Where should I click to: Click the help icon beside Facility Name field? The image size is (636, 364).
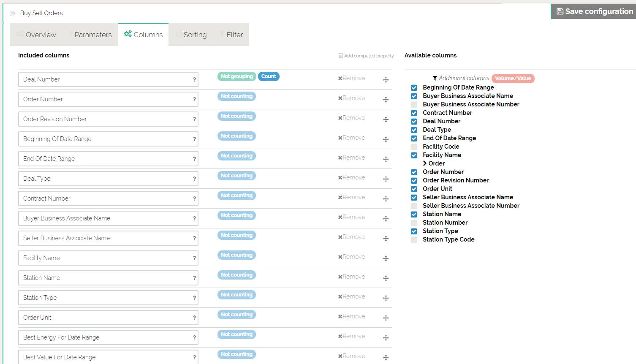point(194,258)
